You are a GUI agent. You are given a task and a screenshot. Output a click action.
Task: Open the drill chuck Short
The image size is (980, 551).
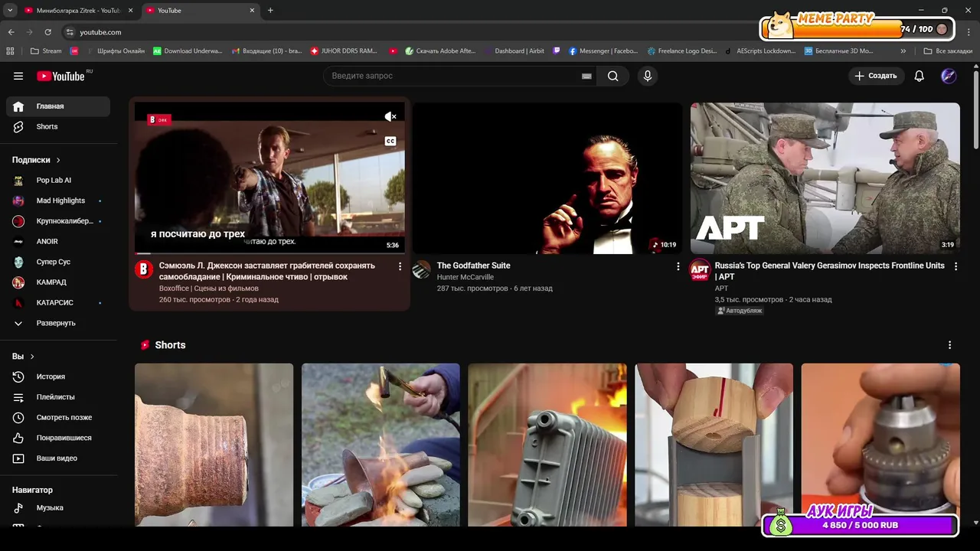pos(880,445)
